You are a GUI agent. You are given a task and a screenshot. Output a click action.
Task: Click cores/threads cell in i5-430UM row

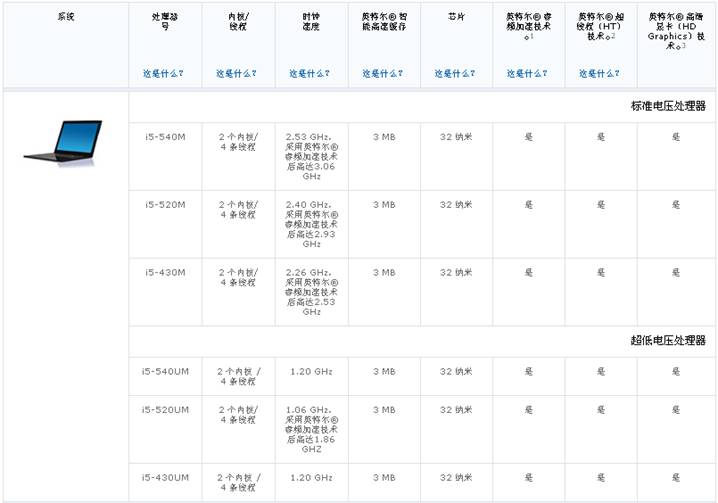(239, 483)
